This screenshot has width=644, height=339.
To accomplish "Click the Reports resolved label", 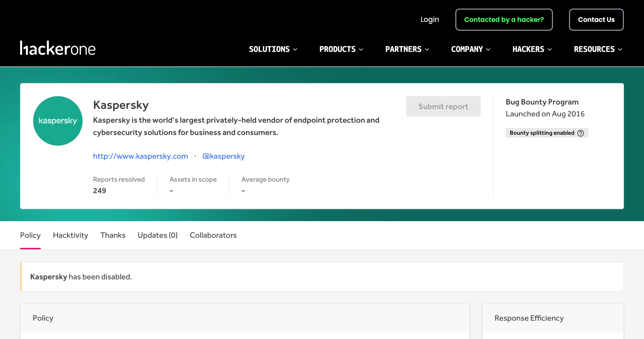I will tap(119, 179).
